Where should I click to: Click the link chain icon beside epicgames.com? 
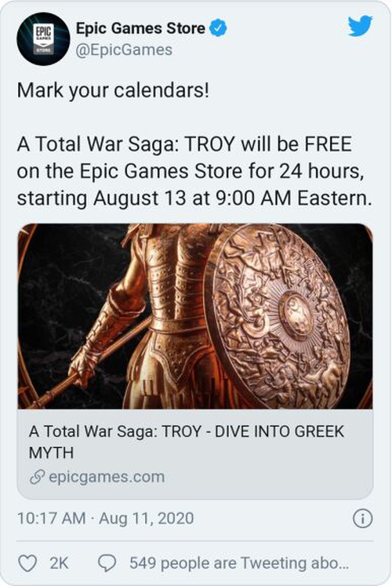point(37,477)
